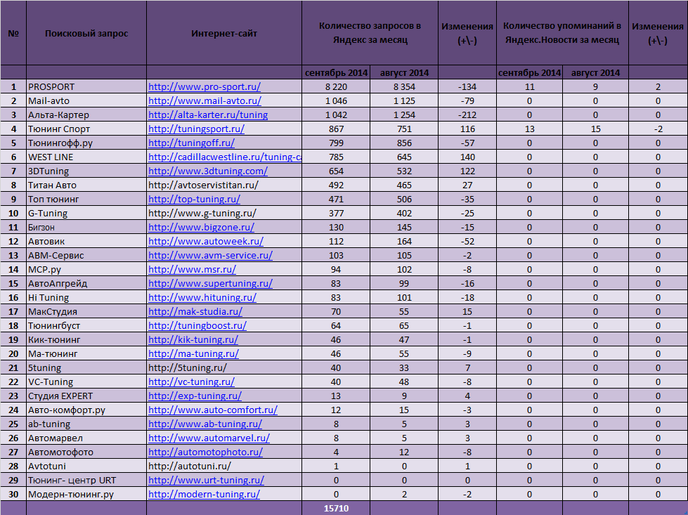Open the http://top-tuning.ru/ link
Image resolution: width=688 pixels, height=515 pixels.
(194, 199)
